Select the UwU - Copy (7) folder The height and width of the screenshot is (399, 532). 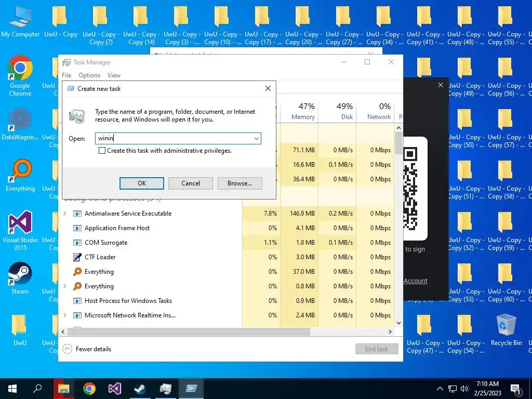tap(101, 25)
